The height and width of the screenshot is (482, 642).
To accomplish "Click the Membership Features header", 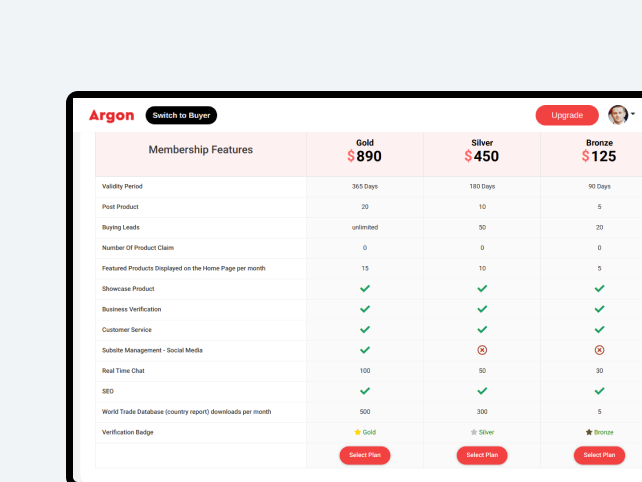I will pos(201,150).
